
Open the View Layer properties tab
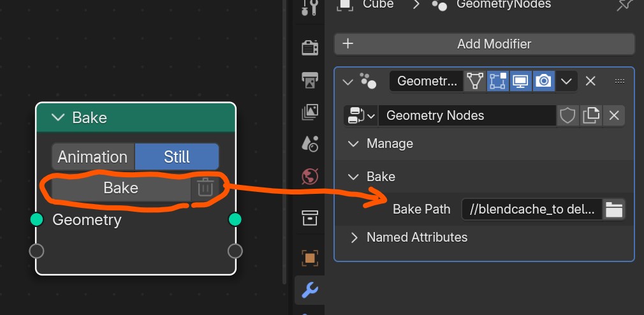point(310,112)
